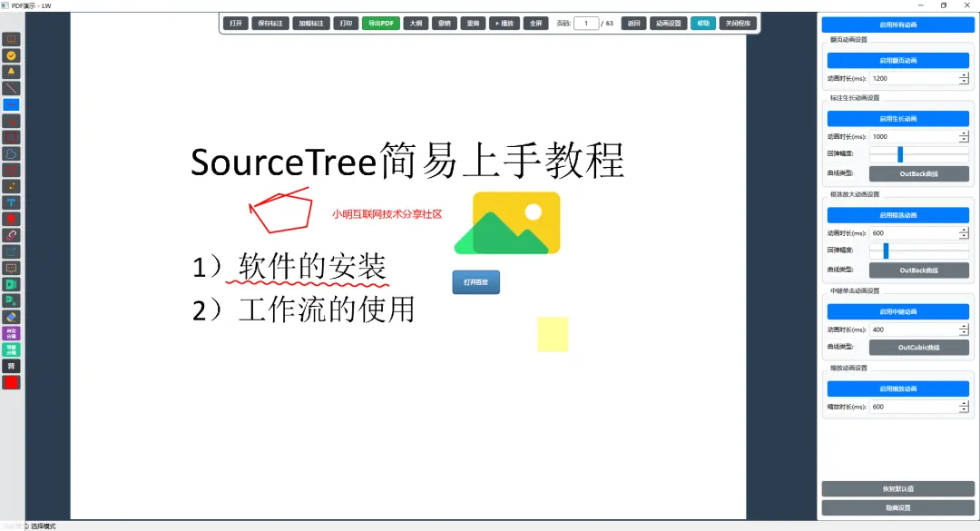Viewport: 980px width, 531px height.
Task: Toggle the 启用翻页动画 button
Action: tap(898, 61)
